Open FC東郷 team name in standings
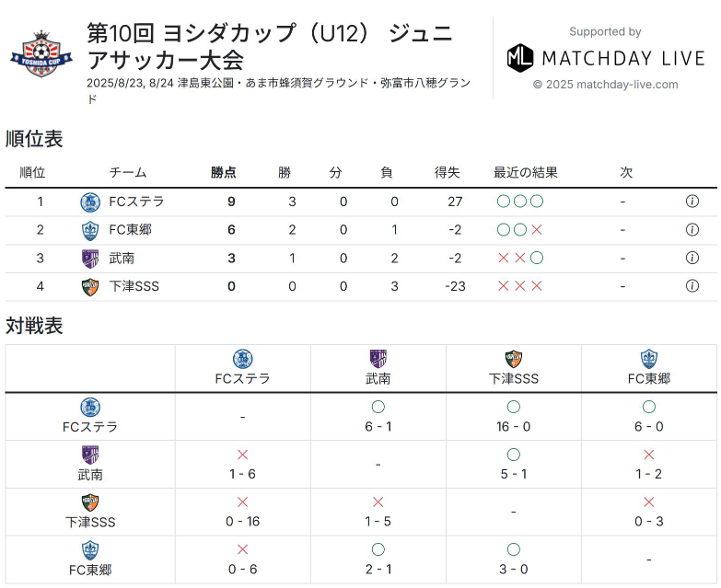This screenshot has width=721, height=588. 130,230
